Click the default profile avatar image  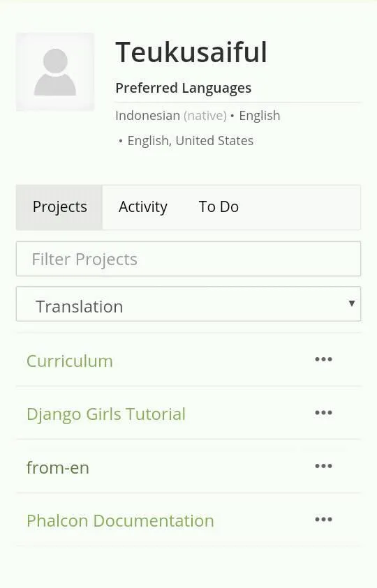tap(55, 72)
